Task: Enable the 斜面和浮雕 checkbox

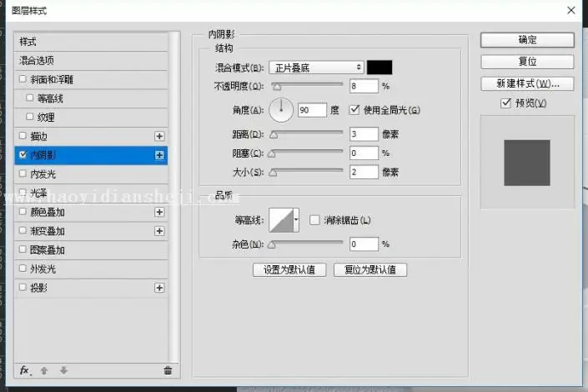Action: (23, 78)
